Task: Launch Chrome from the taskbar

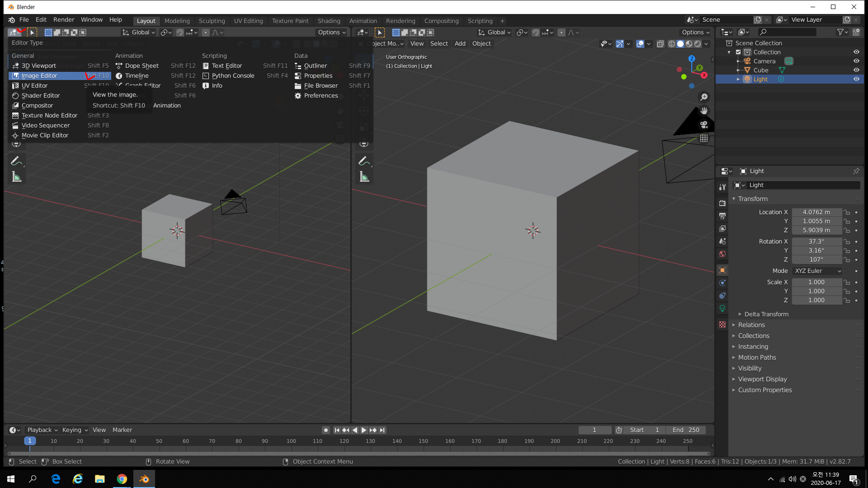Action: point(122,479)
